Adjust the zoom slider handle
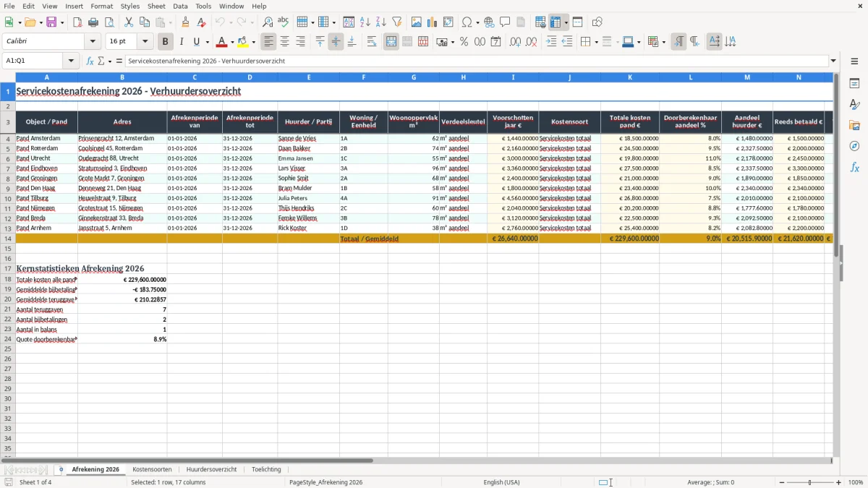 (x=809, y=482)
